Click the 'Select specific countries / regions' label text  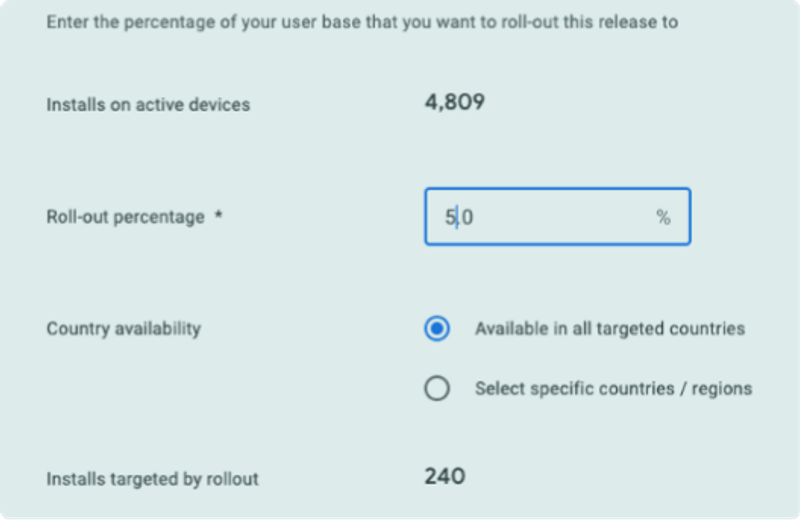point(614,389)
